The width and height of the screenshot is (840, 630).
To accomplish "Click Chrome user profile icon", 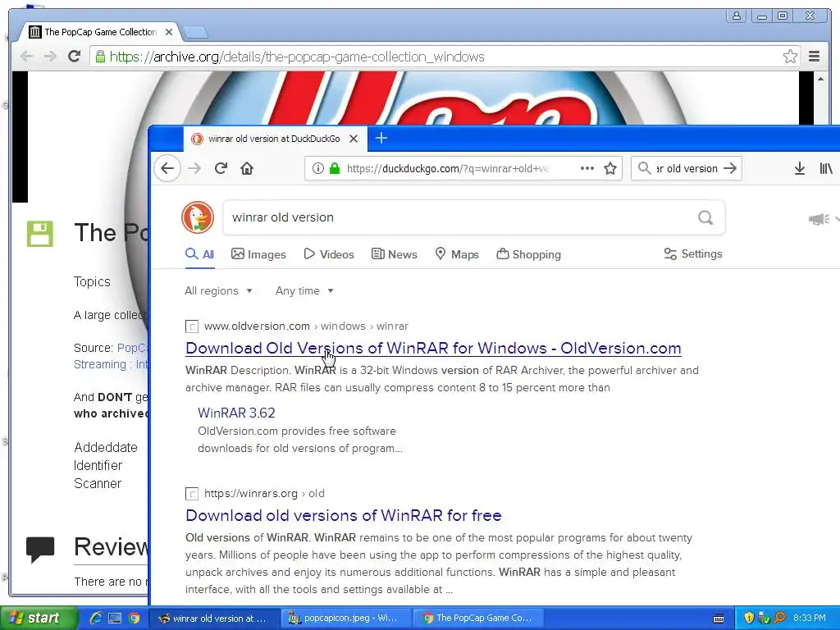I will (x=737, y=16).
